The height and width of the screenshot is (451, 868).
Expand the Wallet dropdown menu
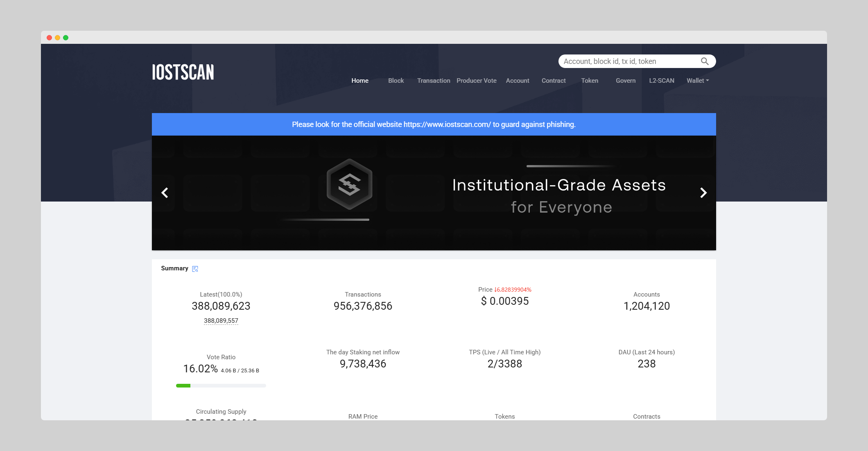[697, 81]
